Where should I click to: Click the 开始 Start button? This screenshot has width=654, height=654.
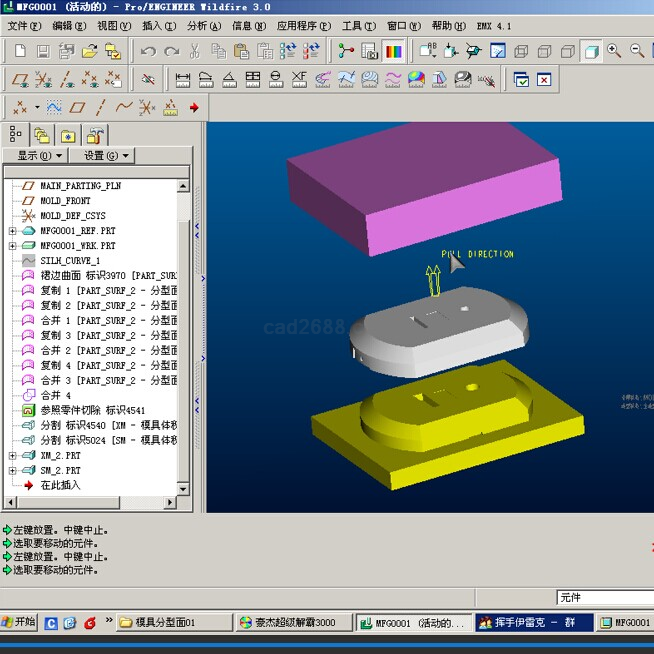pyautogui.click(x=18, y=622)
